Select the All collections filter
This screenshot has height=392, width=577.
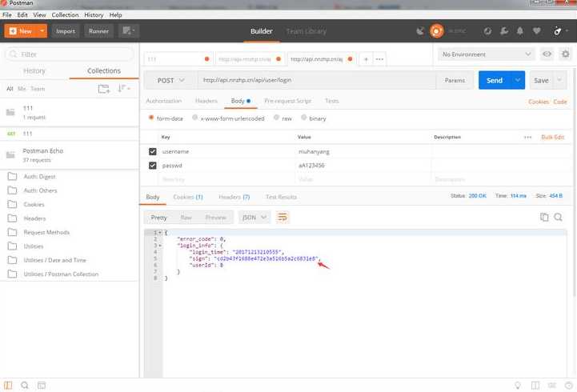click(10, 89)
